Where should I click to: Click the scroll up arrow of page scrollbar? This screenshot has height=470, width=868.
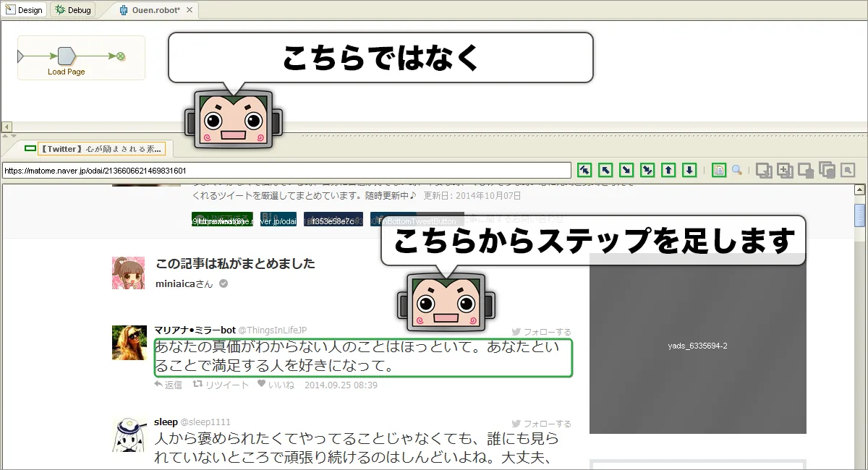click(859, 190)
